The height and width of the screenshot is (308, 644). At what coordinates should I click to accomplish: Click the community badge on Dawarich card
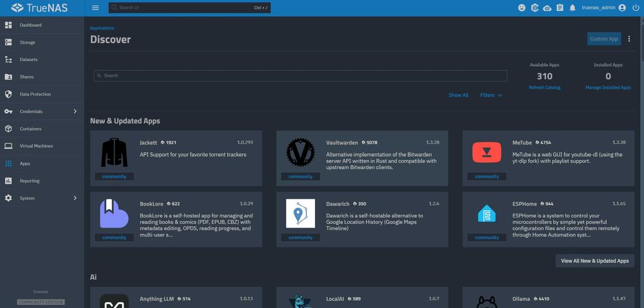[x=300, y=237]
